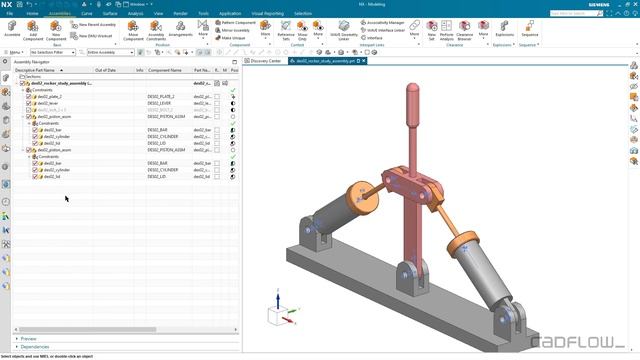Select the Sections tree item
The height and width of the screenshot is (360, 640).
point(33,77)
